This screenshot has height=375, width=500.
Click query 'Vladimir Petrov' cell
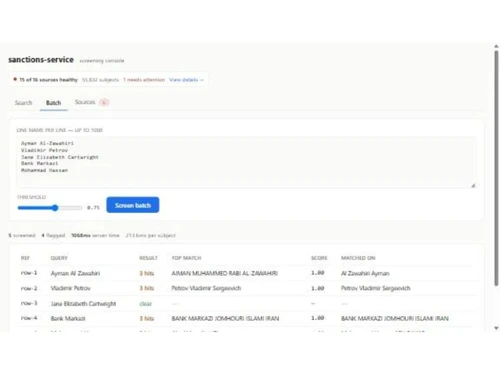[x=70, y=288]
